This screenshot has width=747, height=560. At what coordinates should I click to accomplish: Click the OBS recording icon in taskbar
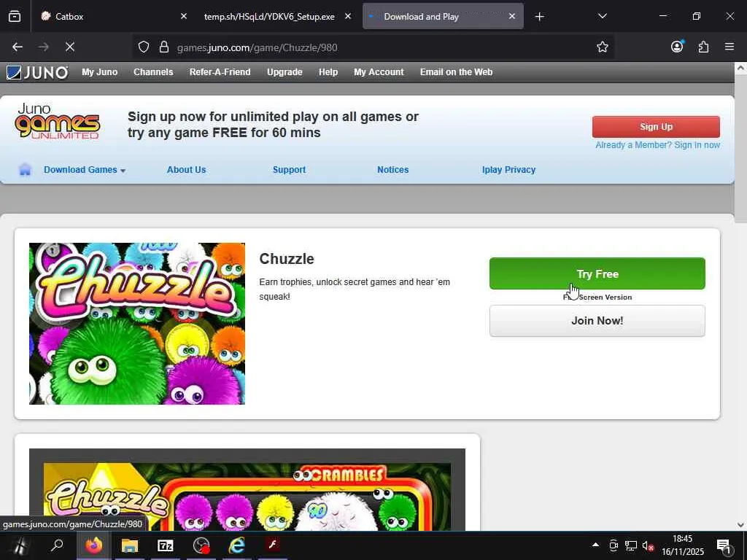click(x=201, y=545)
